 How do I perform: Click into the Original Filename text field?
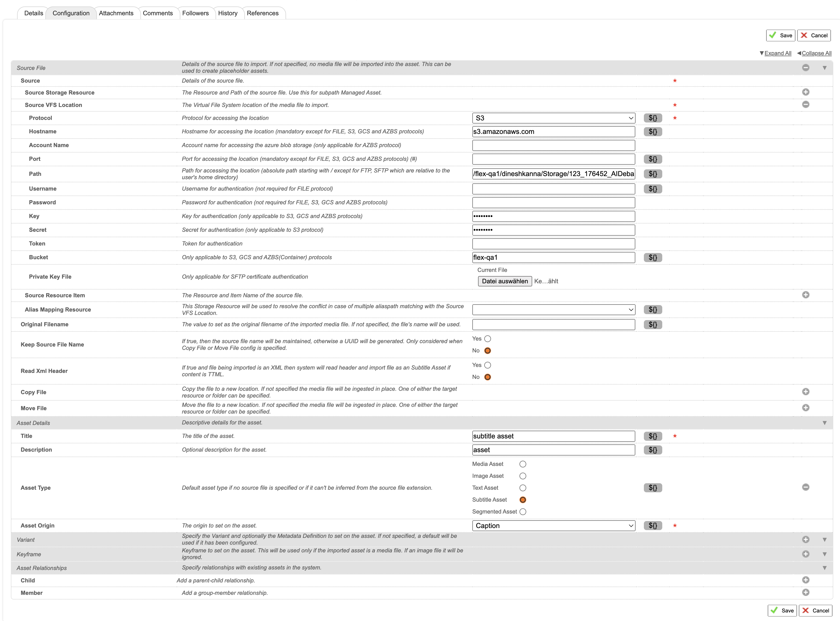pyautogui.click(x=553, y=324)
